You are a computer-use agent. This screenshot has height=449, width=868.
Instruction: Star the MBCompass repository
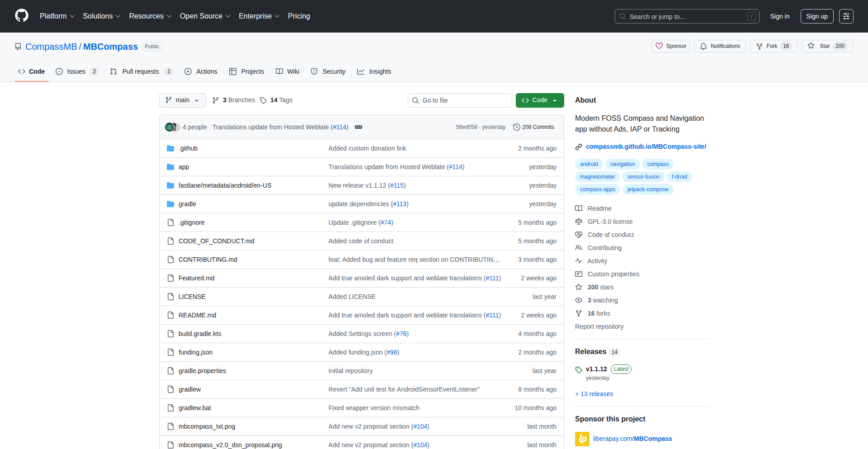820,46
